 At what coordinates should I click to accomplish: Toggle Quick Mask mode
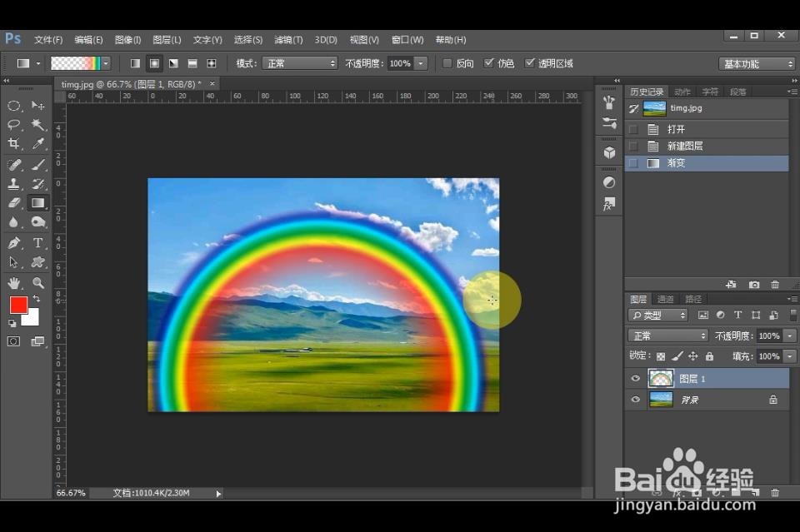(x=14, y=341)
